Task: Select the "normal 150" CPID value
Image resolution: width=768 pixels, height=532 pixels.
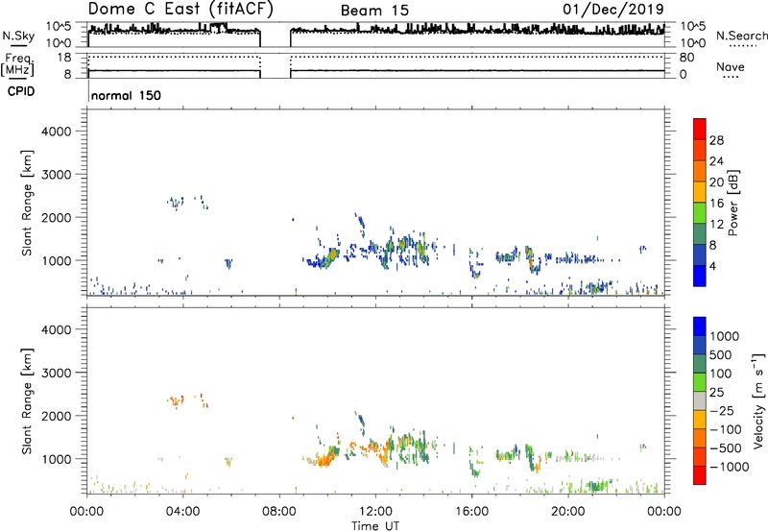Action: click(126, 95)
